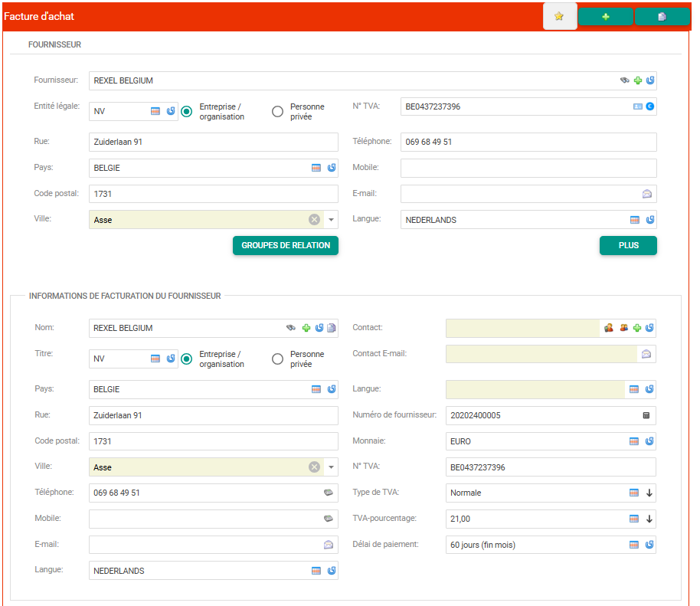Click the envelope icon in Contact E-mail field

[x=646, y=354]
